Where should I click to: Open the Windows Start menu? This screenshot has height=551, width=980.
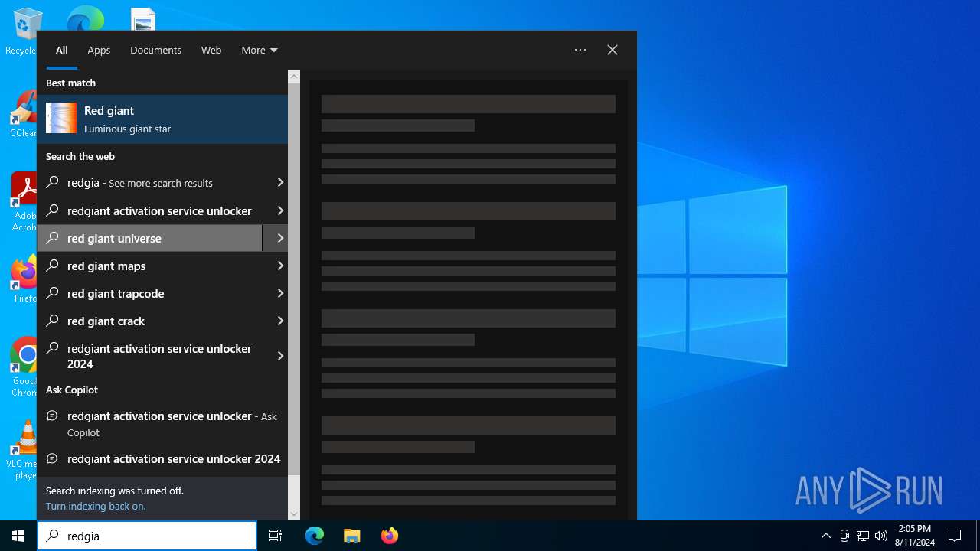pos(18,536)
